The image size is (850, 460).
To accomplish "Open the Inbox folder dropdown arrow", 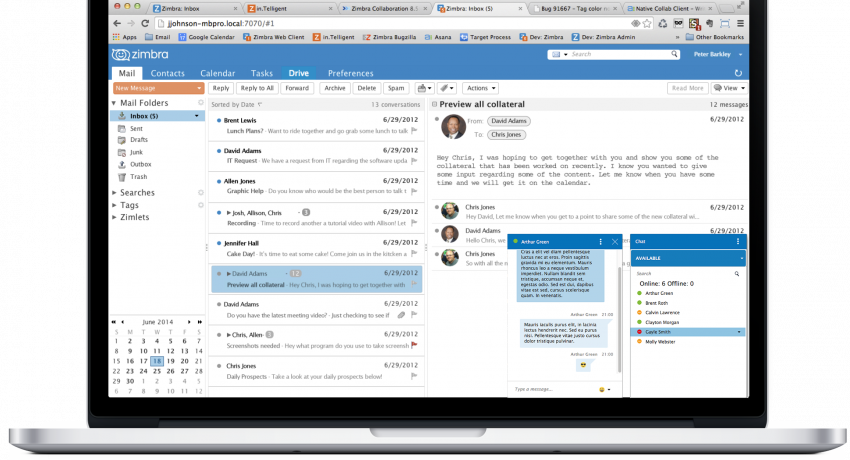I will (196, 116).
